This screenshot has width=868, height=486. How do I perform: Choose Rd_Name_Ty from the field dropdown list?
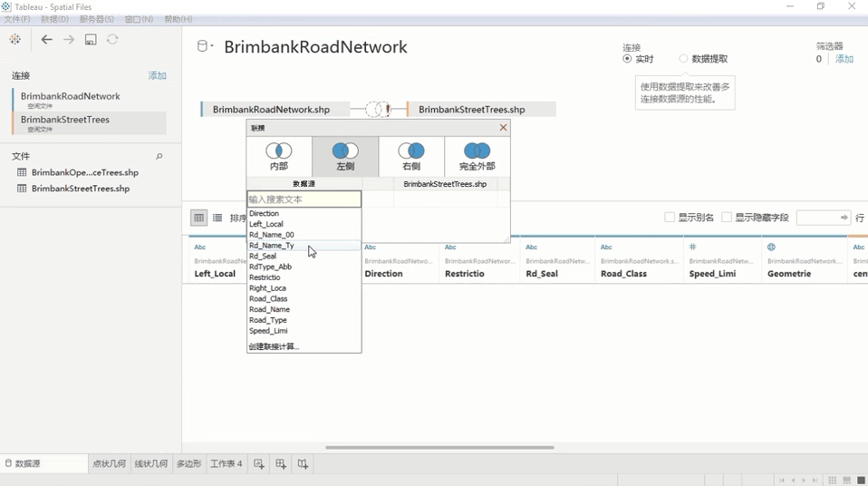click(272, 246)
